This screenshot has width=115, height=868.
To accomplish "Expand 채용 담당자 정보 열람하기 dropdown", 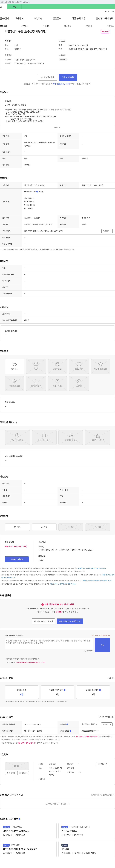I will (70, 621).
